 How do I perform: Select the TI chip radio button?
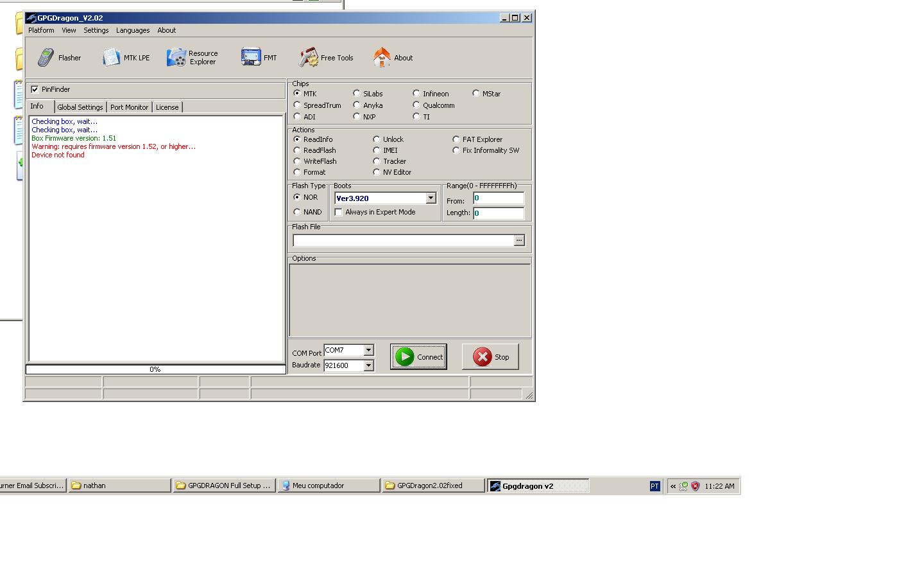[x=416, y=117]
